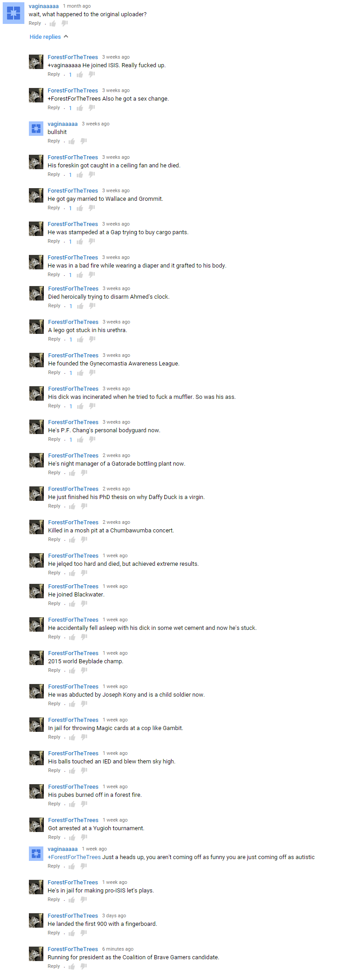Open '6 minutes ago' timestamp on last comment
The width and height of the screenshot is (349, 980).
point(118,949)
